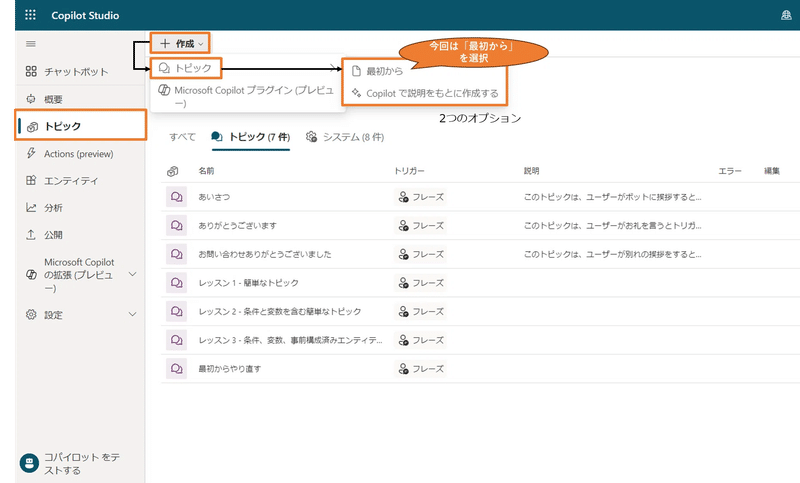Click the システム tab gear icon
Viewport: 800px width, 483px height.
311,137
